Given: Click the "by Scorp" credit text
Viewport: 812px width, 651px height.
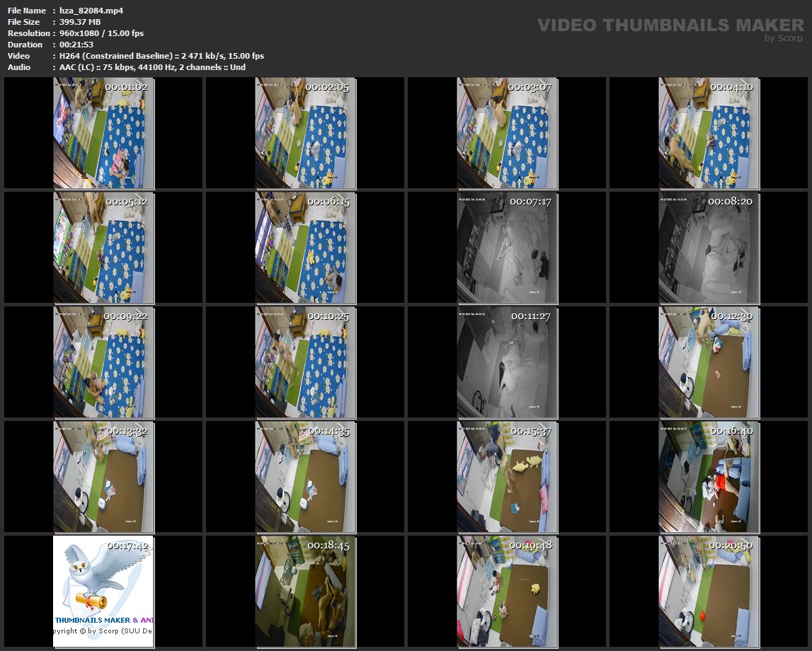Looking at the screenshot, I should tap(784, 38).
